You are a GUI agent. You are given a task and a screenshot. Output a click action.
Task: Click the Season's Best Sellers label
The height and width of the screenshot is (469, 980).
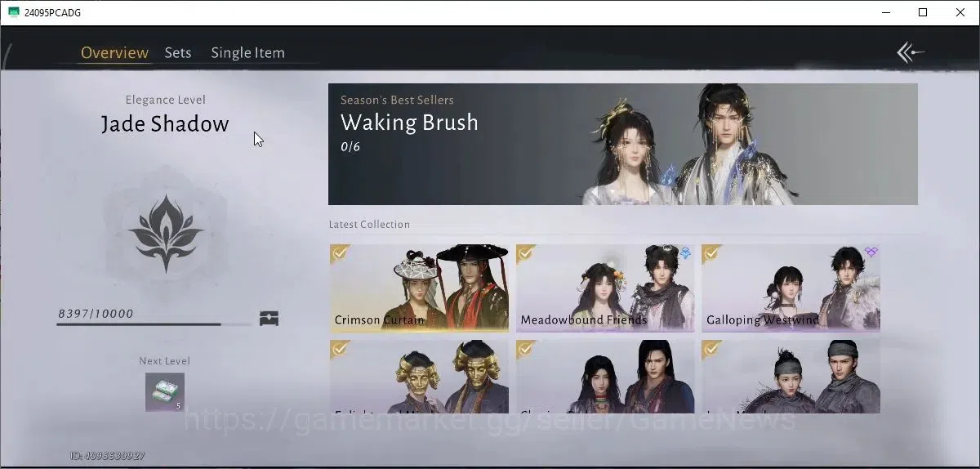point(397,100)
